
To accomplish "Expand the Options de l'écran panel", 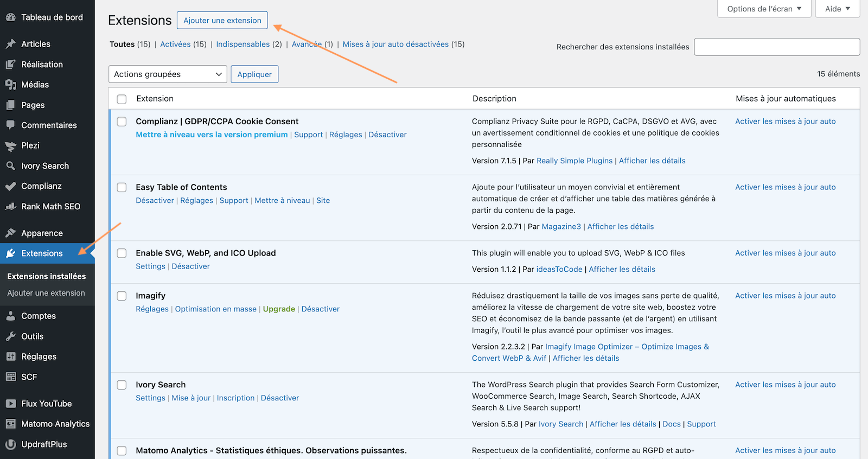I will coord(764,9).
